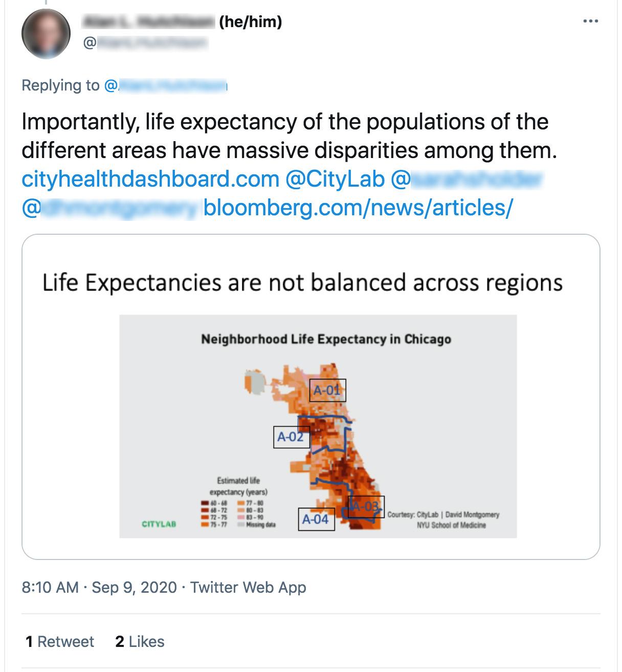Viewport: 622px width, 672px height.
Task: Click the CITYLAB logo in the image
Action: (x=159, y=524)
